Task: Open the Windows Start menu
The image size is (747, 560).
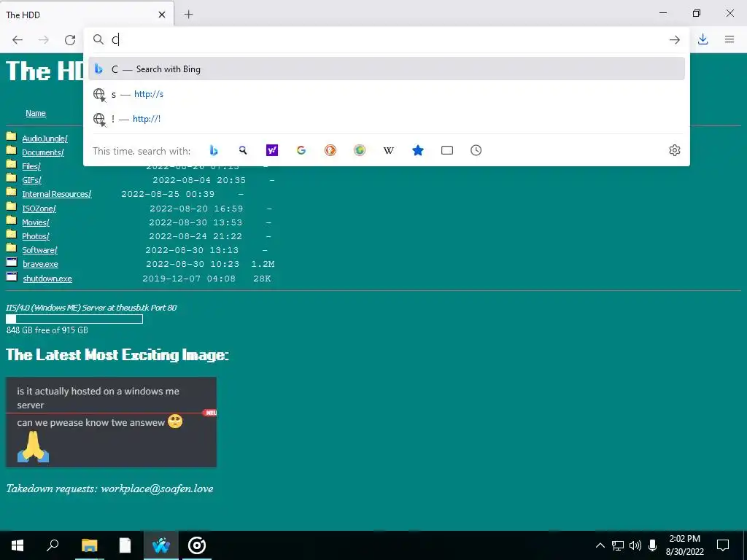Action: pos(18,545)
